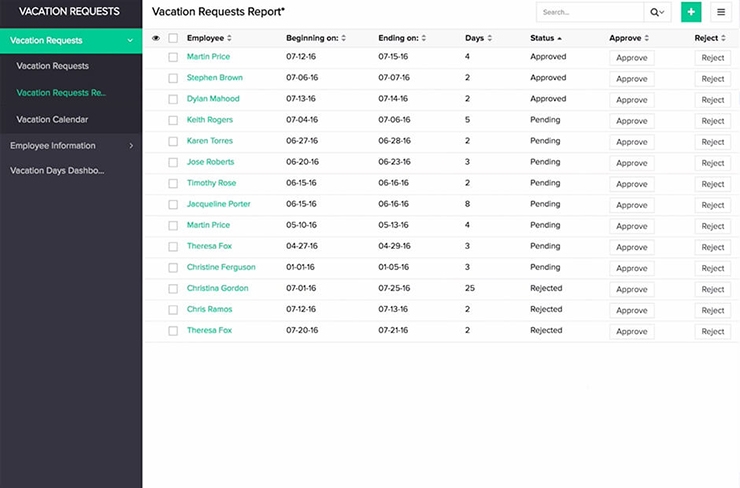Click Rejected status in Chris Ramos row
The height and width of the screenshot is (488, 740).
click(x=546, y=309)
